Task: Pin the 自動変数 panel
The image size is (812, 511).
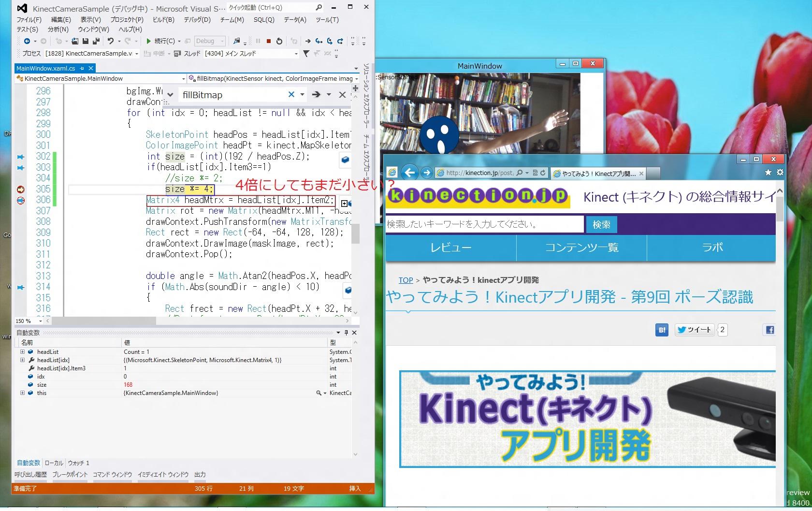Action: click(346, 333)
